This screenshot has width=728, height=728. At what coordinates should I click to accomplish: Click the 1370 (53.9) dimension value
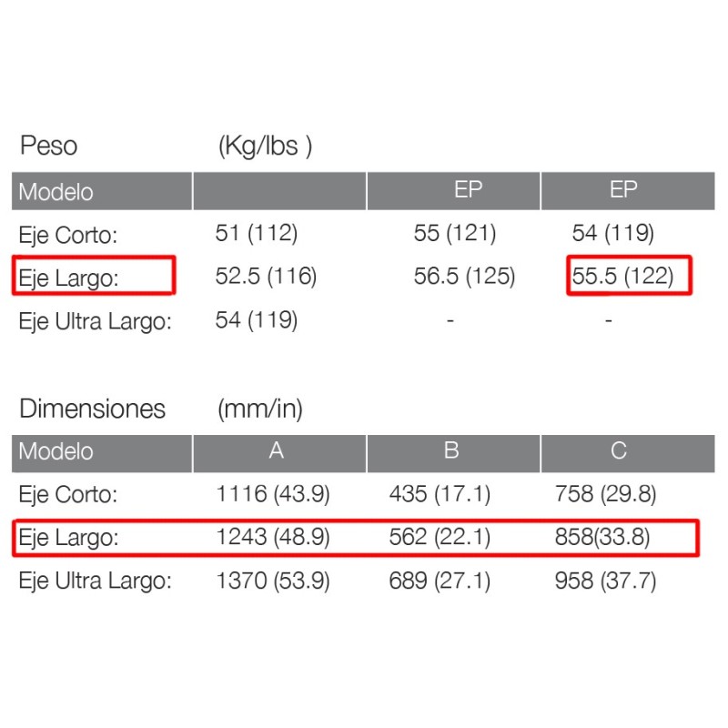pos(272,581)
